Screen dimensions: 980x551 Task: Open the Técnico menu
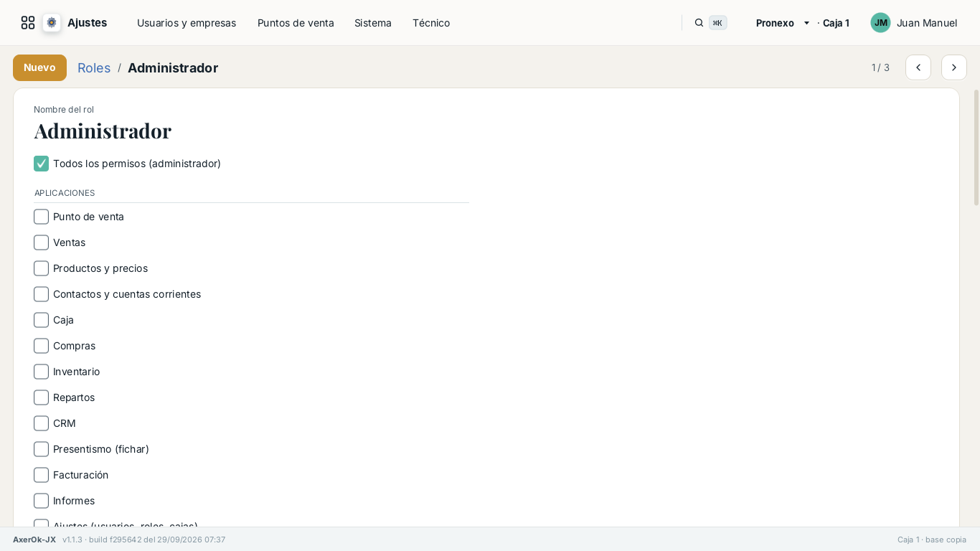click(431, 23)
